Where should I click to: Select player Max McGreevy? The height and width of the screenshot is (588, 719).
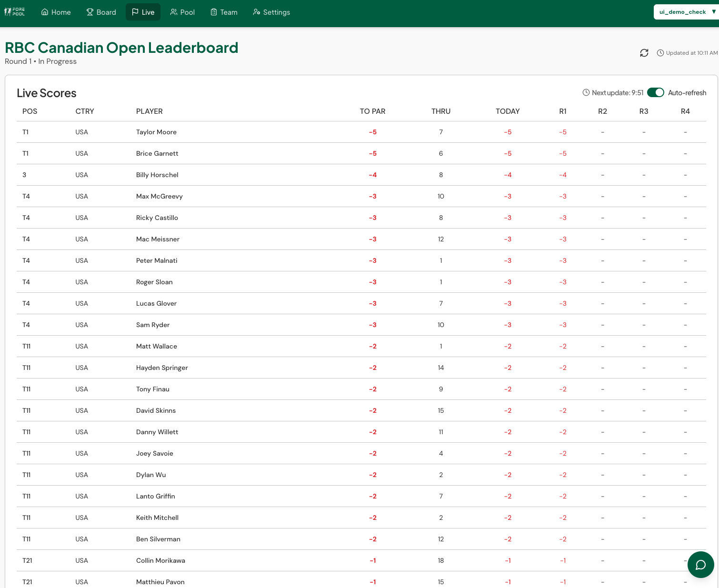click(160, 196)
